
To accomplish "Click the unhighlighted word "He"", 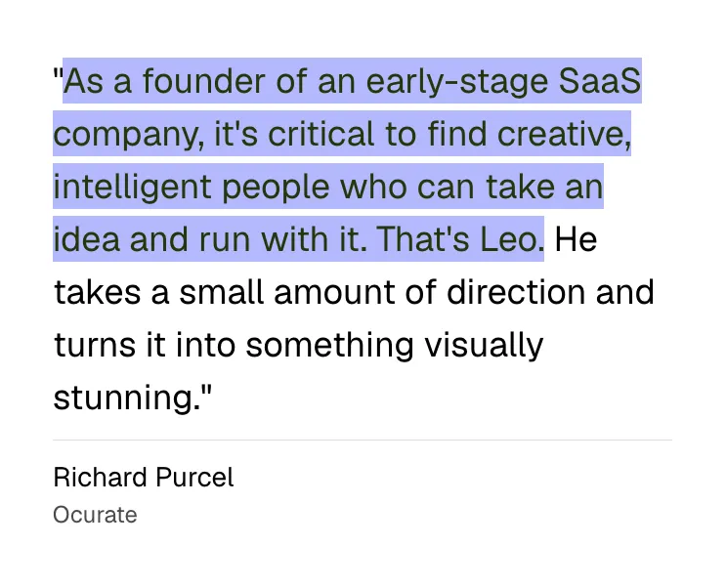I will coord(576,239).
